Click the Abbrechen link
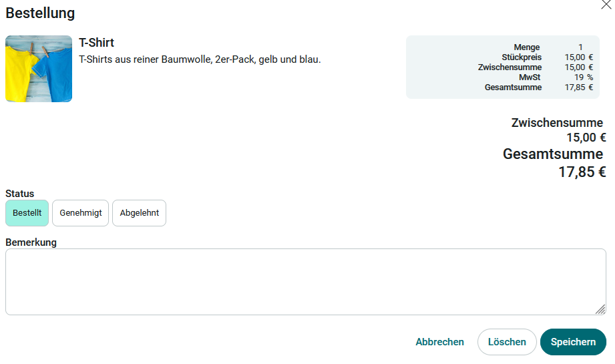615x364 pixels. click(439, 342)
